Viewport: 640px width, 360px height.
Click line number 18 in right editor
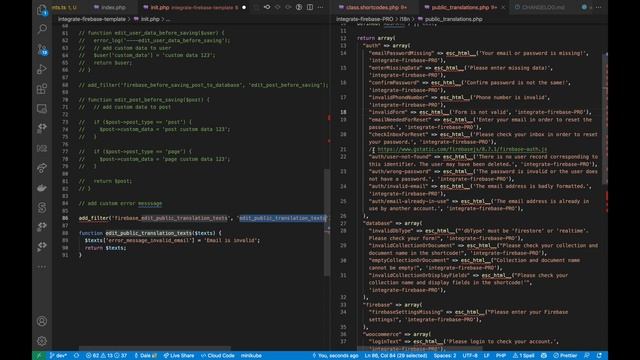point(343,112)
